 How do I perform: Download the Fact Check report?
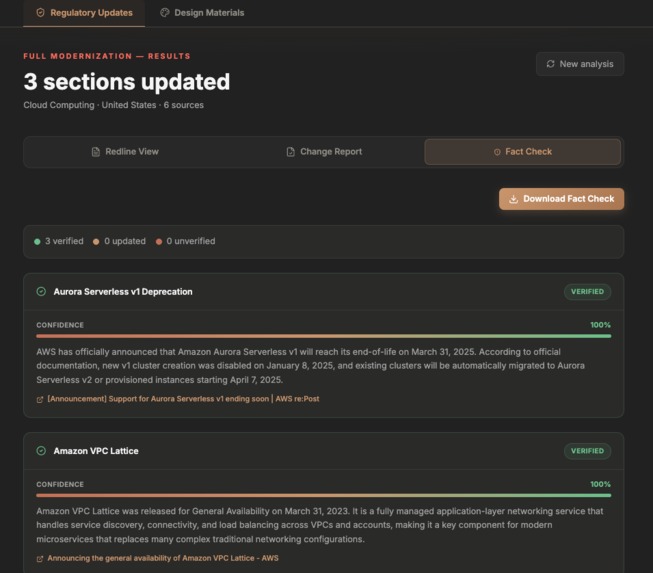561,199
